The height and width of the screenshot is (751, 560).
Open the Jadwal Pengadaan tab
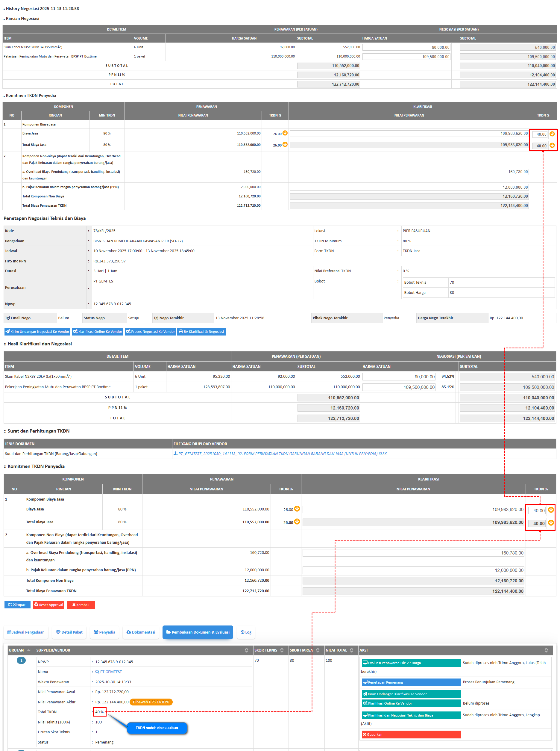(26, 632)
